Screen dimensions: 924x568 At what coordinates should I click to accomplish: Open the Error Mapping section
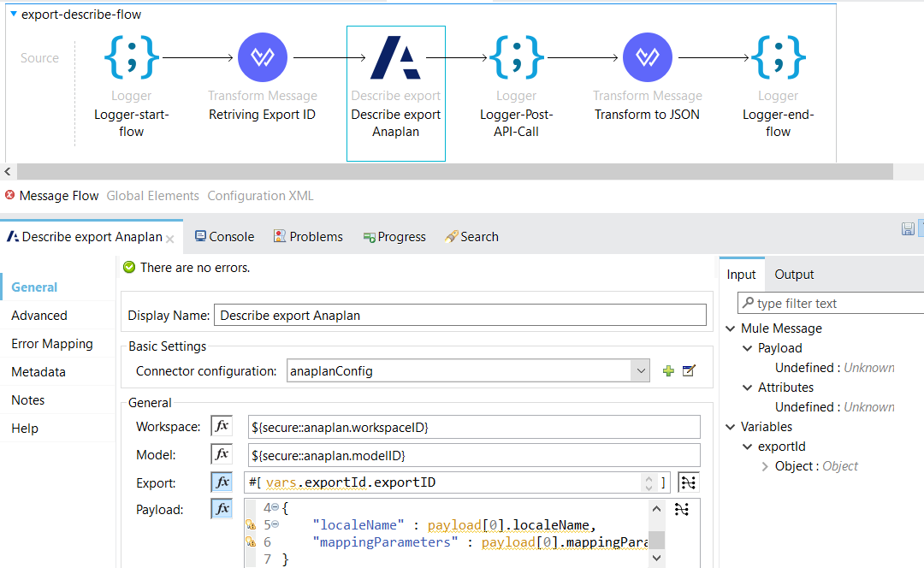click(x=52, y=344)
